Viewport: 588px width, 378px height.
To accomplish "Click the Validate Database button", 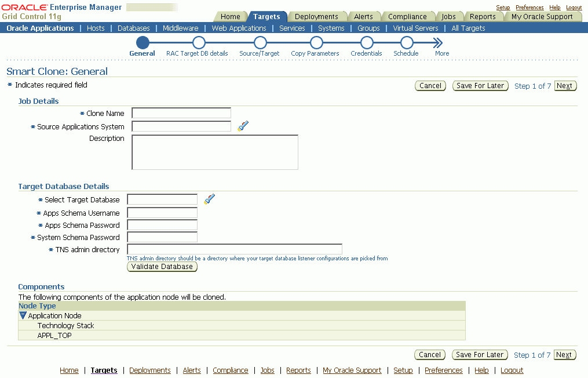I will pyautogui.click(x=162, y=267).
